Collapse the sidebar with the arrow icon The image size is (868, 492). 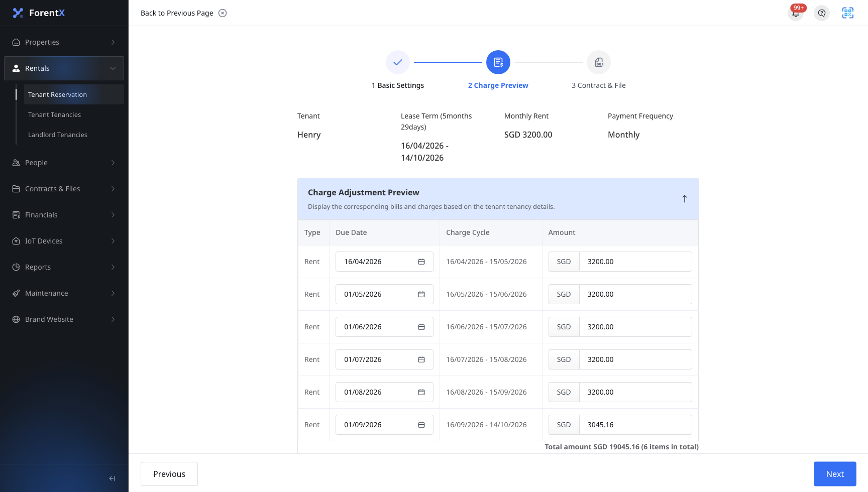tap(112, 478)
